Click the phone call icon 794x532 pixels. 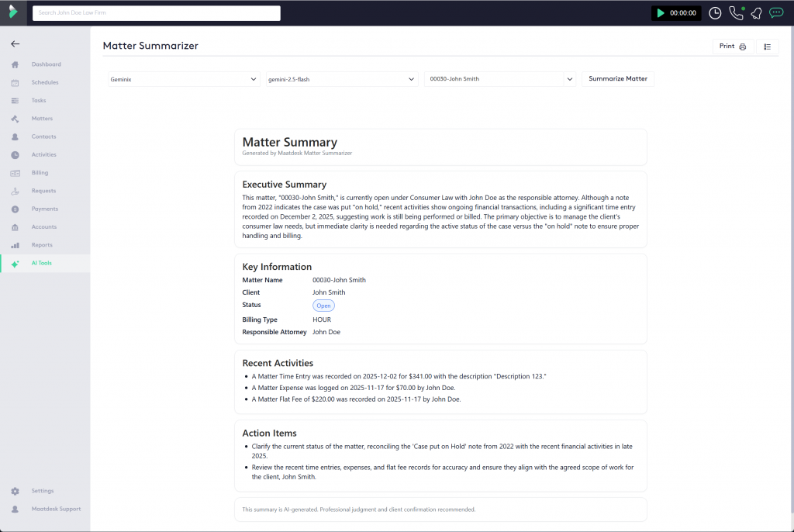pyautogui.click(x=735, y=13)
